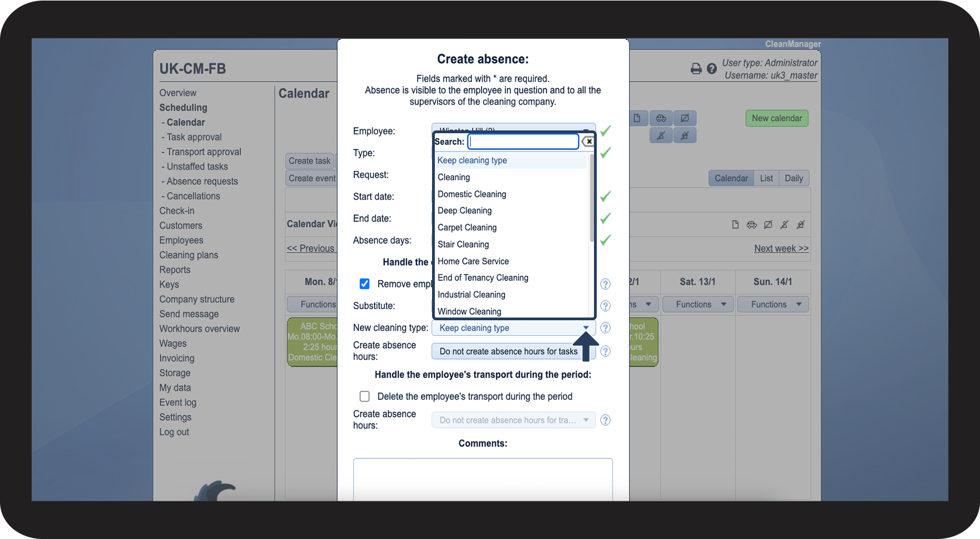The width and height of the screenshot is (980, 539).
Task: Clear the dropdown search with the X icon
Action: 587,142
